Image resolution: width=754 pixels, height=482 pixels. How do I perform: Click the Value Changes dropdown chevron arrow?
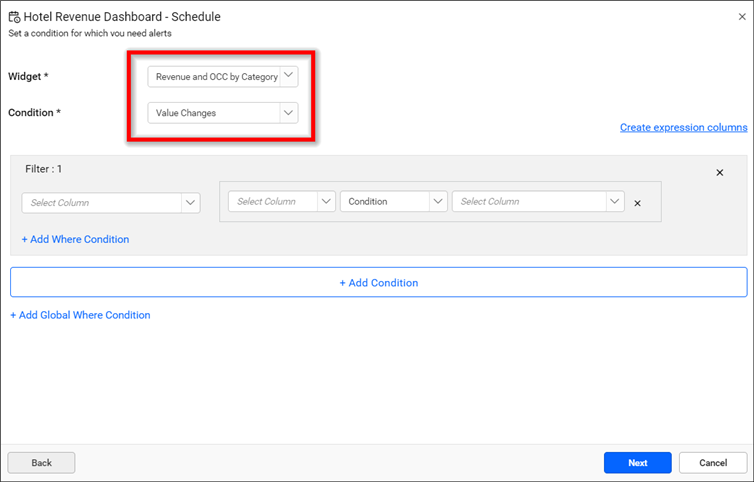(288, 113)
